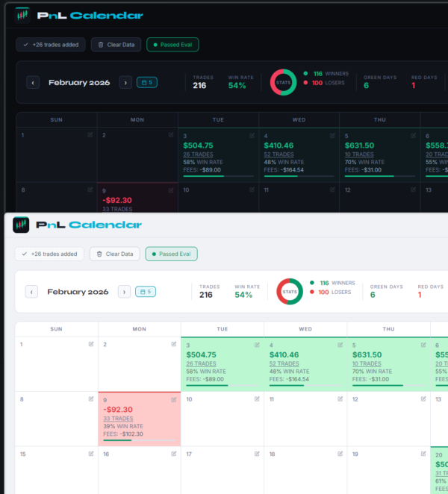
Task: Edit note for day 3 in dark window
Action: point(252,136)
